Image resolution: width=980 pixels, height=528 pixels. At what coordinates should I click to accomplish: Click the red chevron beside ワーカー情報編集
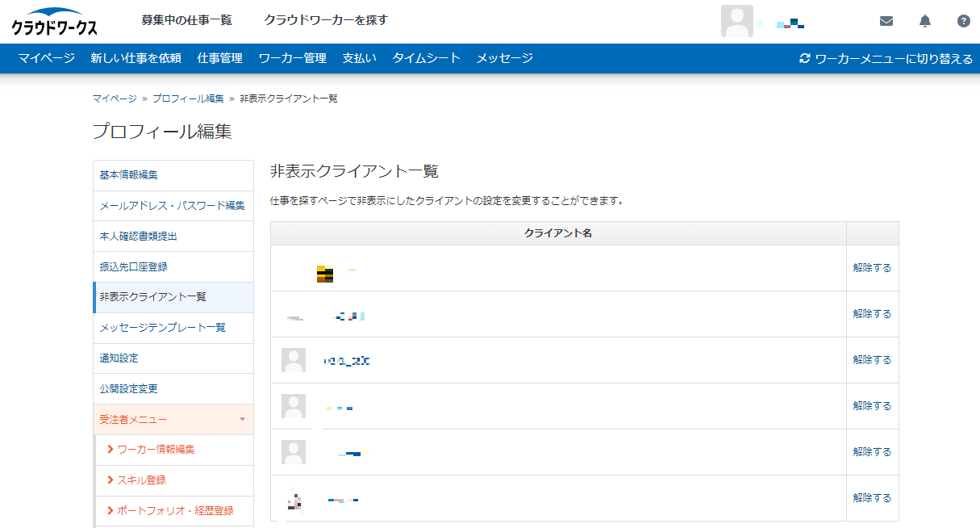click(110, 449)
